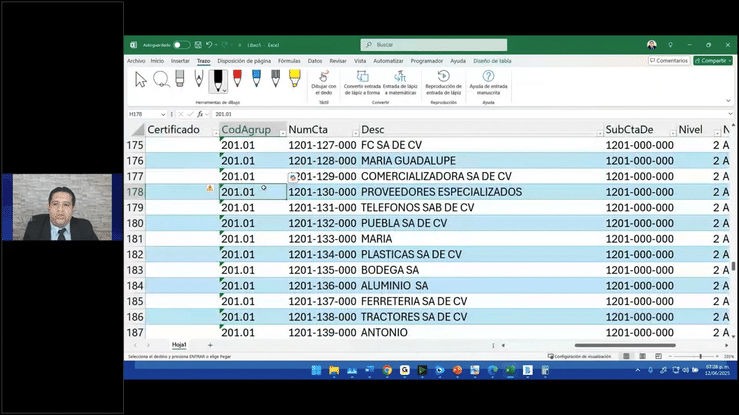Open Nivel column filter dropdown
739x415 pixels.
[717, 133]
